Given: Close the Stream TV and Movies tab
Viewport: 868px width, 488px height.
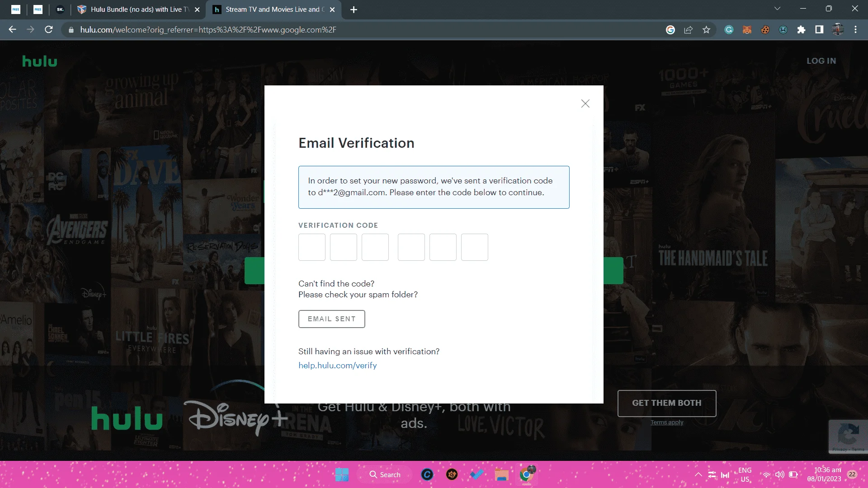Looking at the screenshot, I should 332,9.
